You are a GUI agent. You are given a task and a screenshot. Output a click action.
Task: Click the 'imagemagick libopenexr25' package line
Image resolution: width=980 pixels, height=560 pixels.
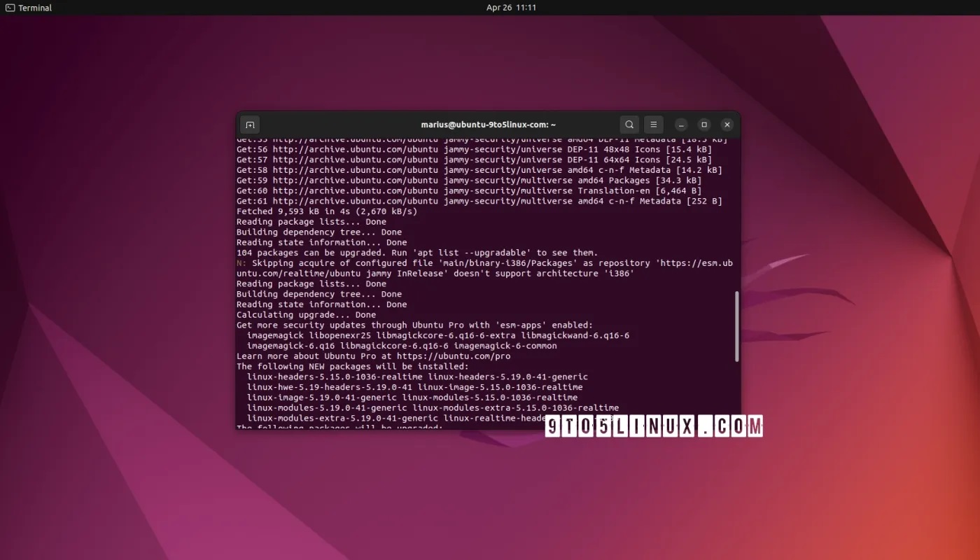click(438, 336)
